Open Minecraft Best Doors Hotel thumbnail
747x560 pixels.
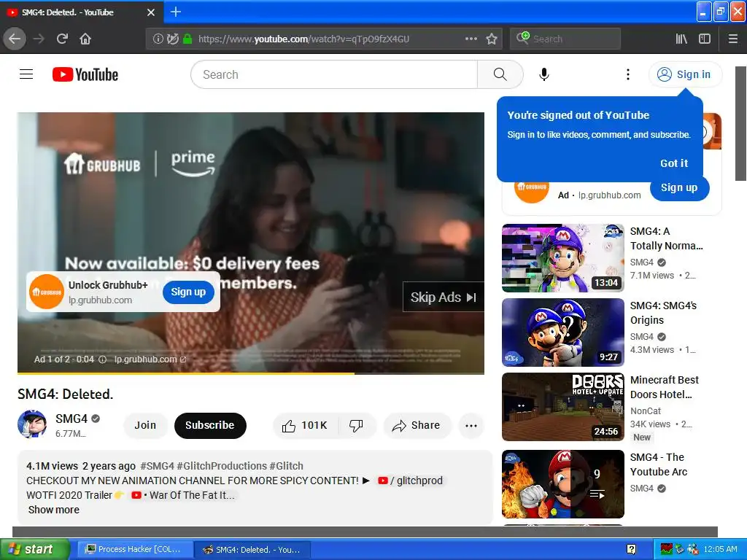562,407
